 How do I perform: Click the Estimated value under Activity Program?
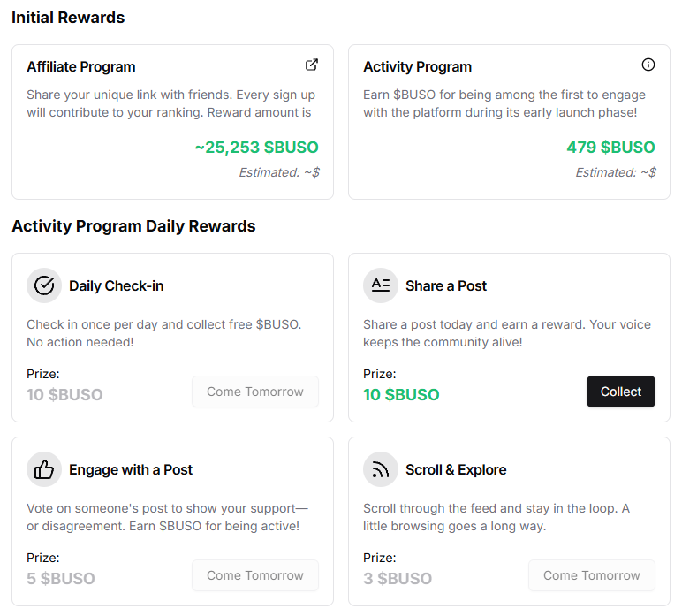[616, 172]
